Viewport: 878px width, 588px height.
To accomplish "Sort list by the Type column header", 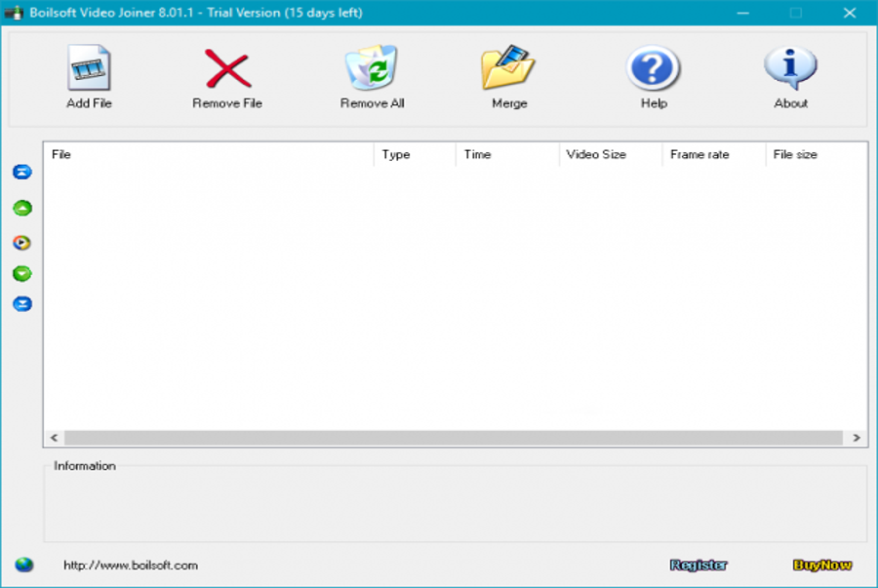I will pyautogui.click(x=415, y=155).
